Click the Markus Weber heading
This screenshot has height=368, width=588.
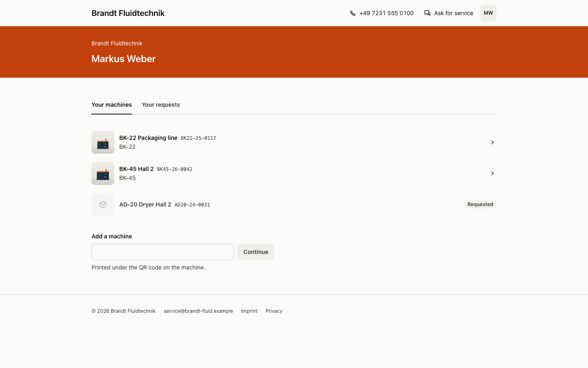pos(123,59)
